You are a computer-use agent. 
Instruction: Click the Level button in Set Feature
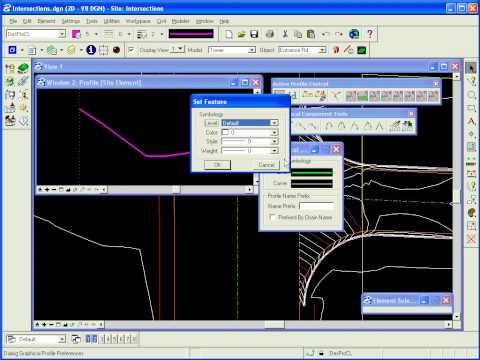coord(211,123)
